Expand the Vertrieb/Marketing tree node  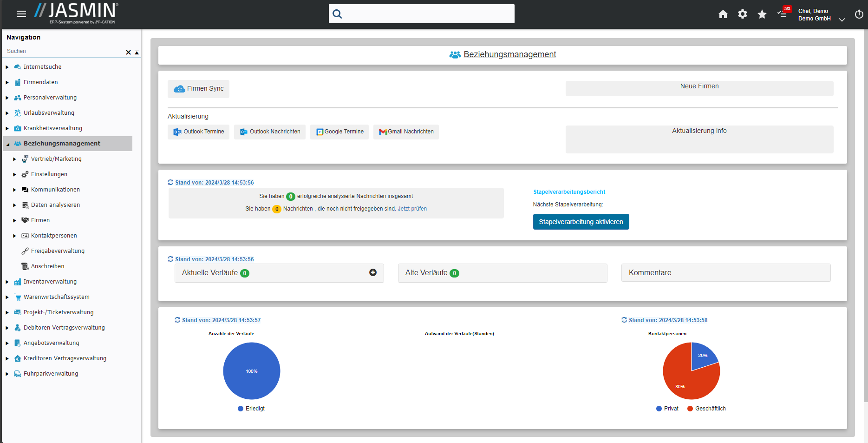pyautogui.click(x=14, y=159)
